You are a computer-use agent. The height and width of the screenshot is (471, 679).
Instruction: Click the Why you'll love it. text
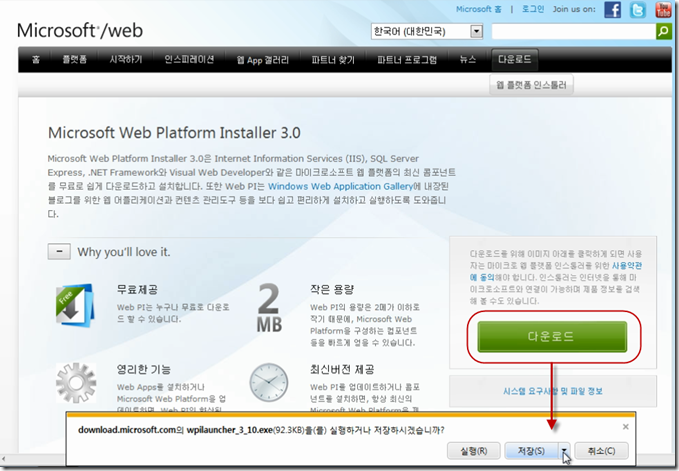click(x=124, y=252)
